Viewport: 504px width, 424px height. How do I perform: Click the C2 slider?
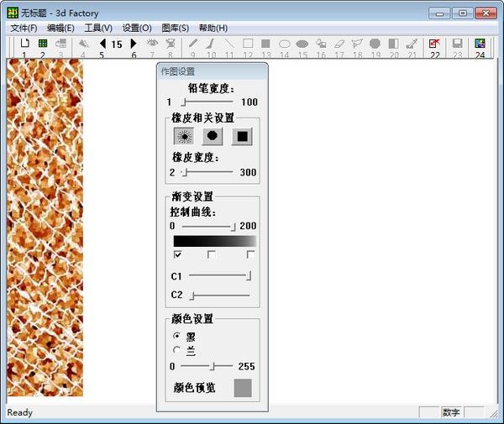point(220,295)
